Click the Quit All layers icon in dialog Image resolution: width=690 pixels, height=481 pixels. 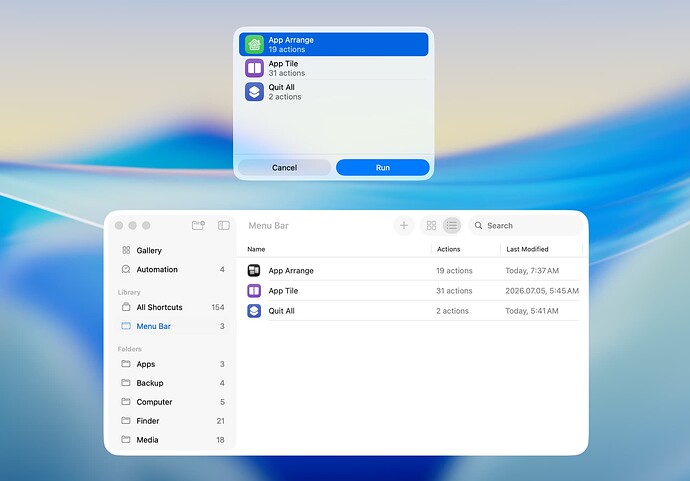[x=254, y=92]
